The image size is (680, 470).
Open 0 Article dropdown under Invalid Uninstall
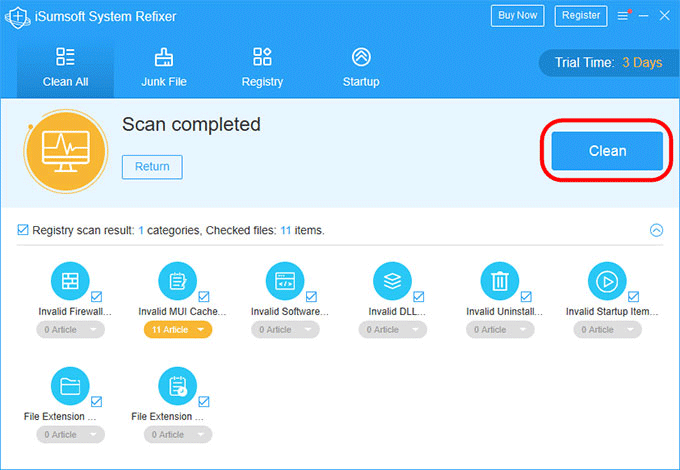[x=500, y=330]
